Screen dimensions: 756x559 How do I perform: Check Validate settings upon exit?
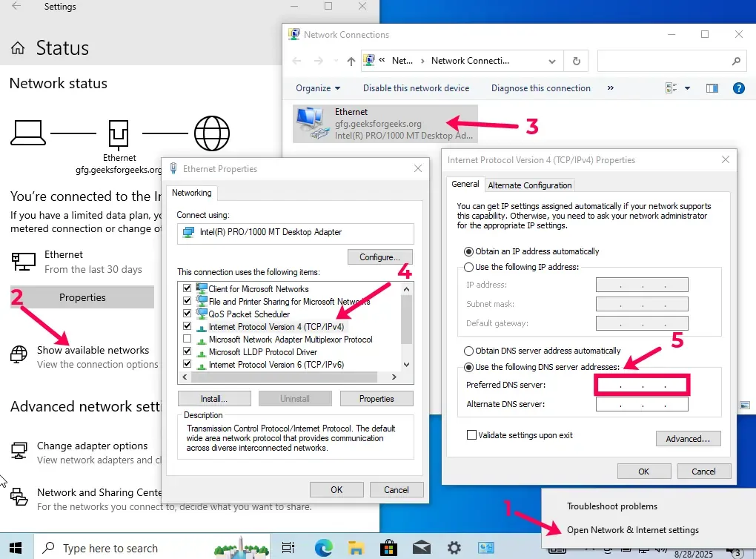tap(471, 435)
